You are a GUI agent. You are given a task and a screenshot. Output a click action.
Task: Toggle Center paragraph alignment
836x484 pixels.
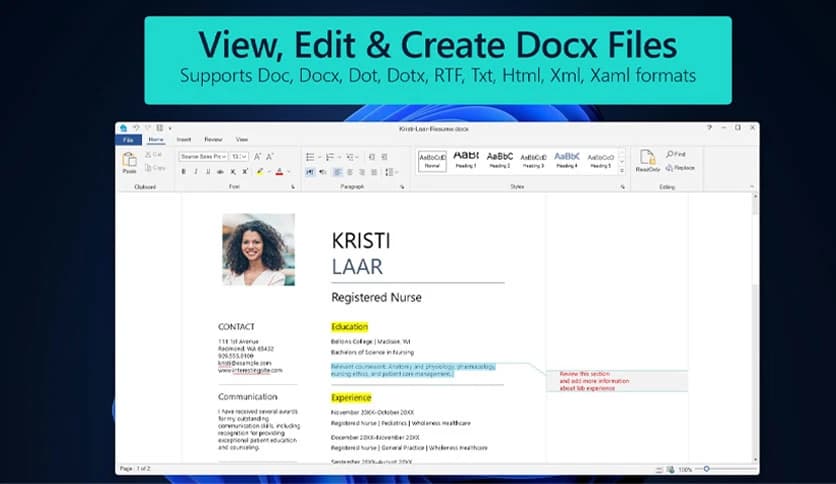click(x=350, y=172)
